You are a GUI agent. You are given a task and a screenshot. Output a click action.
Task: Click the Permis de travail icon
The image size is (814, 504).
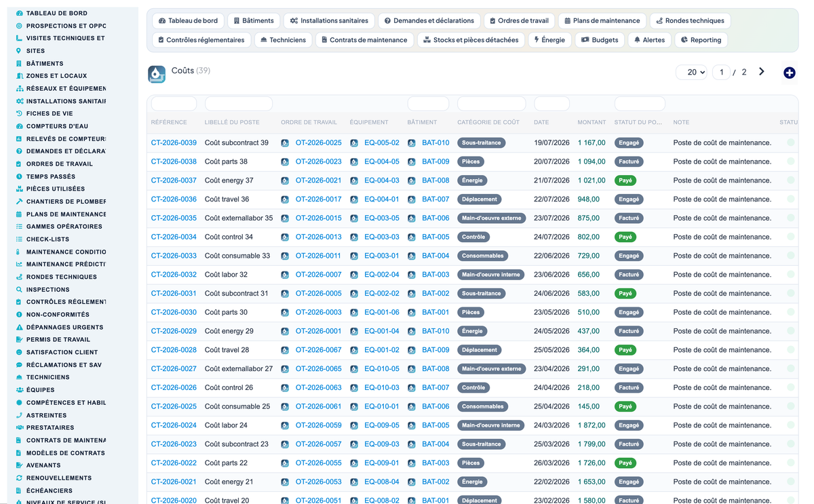tap(19, 339)
